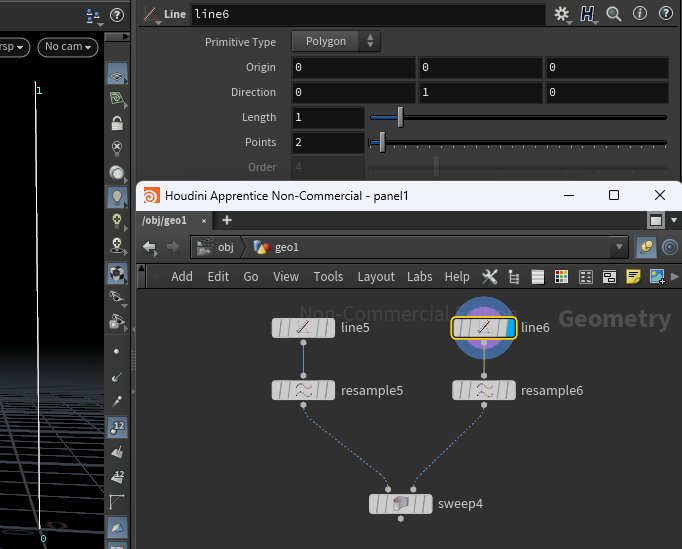The width and height of the screenshot is (682, 549).
Task: Go back with the network back arrow
Action: pyautogui.click(x=150, y=247)
